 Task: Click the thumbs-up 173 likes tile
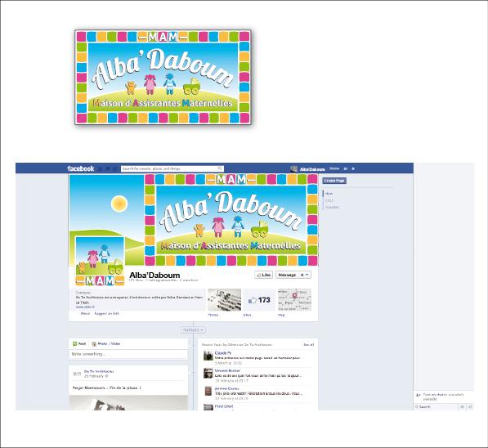[x=259, y=300]
